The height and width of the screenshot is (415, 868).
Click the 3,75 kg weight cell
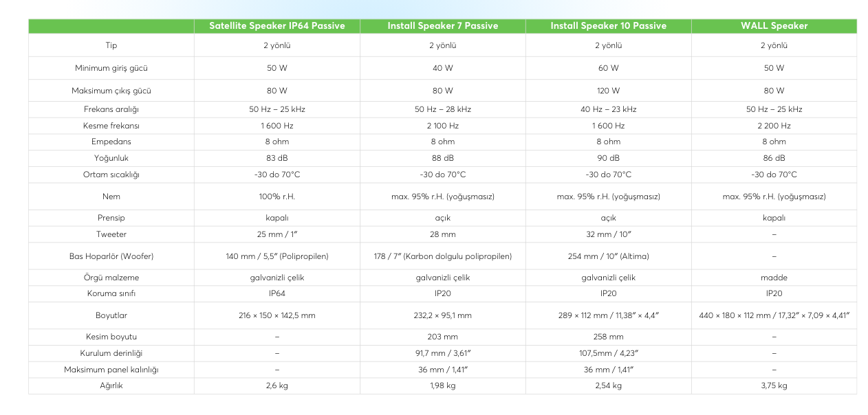click(774, 386)
